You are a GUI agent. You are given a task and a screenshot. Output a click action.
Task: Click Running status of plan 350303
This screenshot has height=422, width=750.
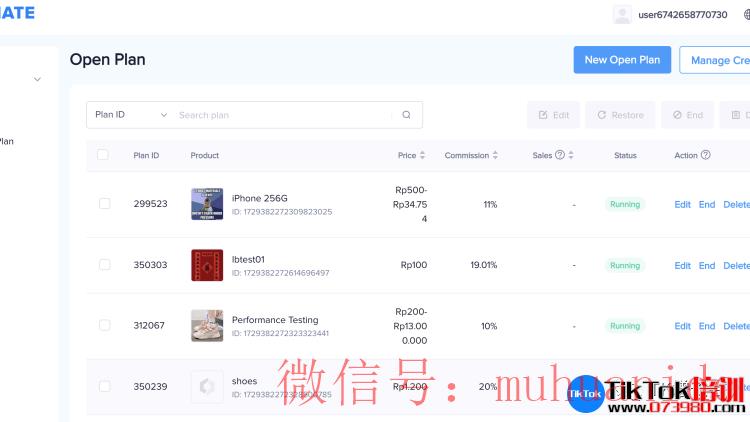click(625, 266)
